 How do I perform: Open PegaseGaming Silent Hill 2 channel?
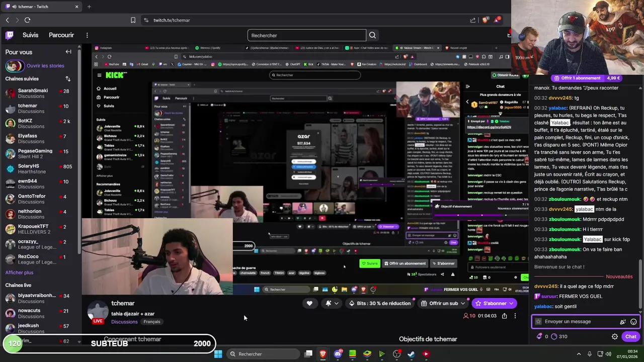(40, 154)
